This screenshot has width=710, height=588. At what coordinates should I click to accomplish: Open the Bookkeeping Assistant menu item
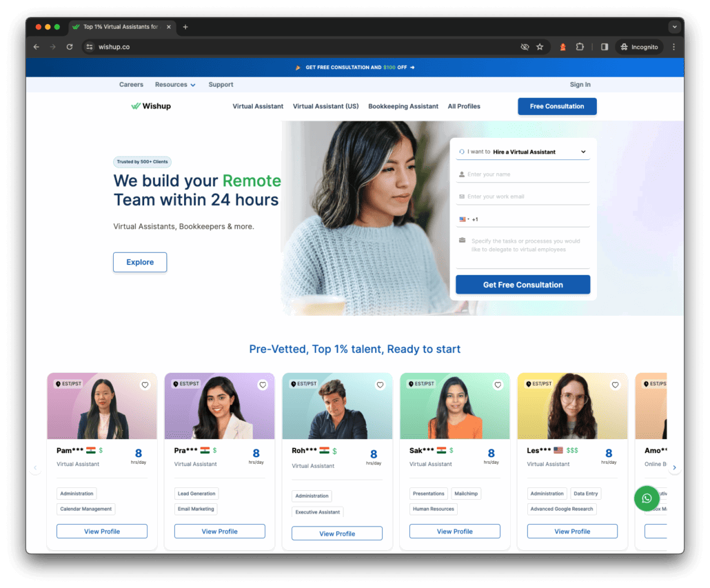point(403,106)
